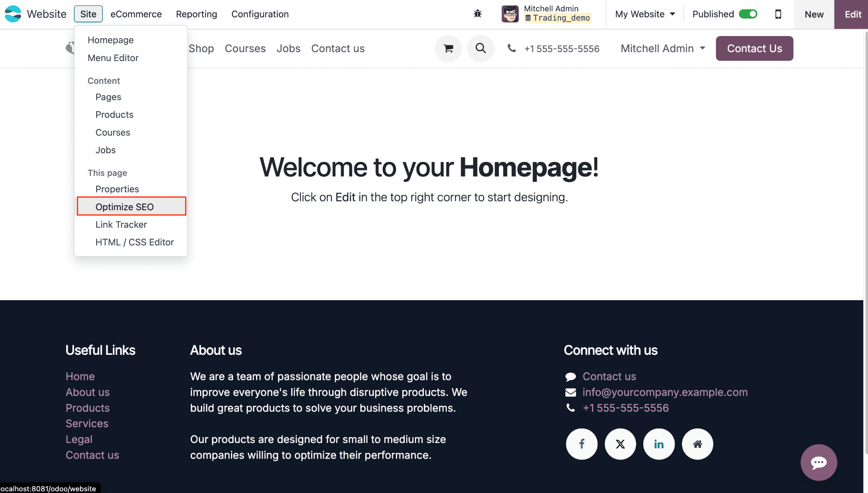
Task: Switch to mobile preview icon
Action: click(778, 14)
